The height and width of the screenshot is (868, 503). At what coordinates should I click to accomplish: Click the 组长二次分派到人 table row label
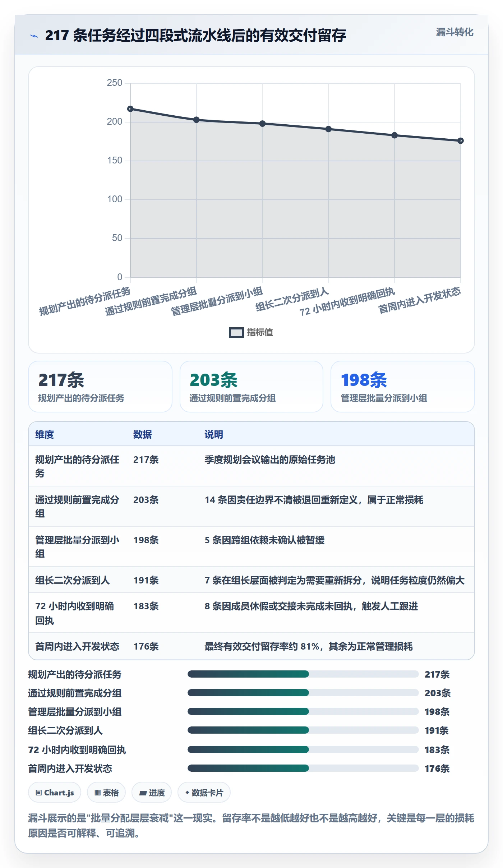point(72,580)
